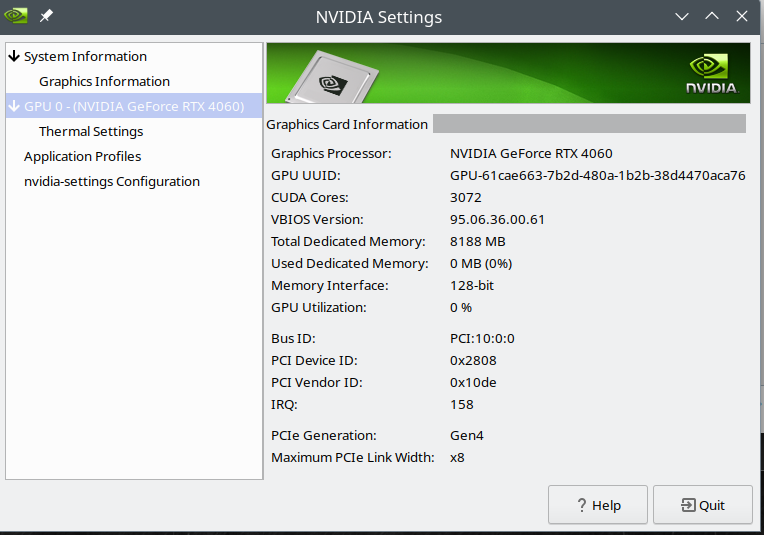Click the Quit button
This screenshot has height=535, width=764.
click(x=703, y=505)
